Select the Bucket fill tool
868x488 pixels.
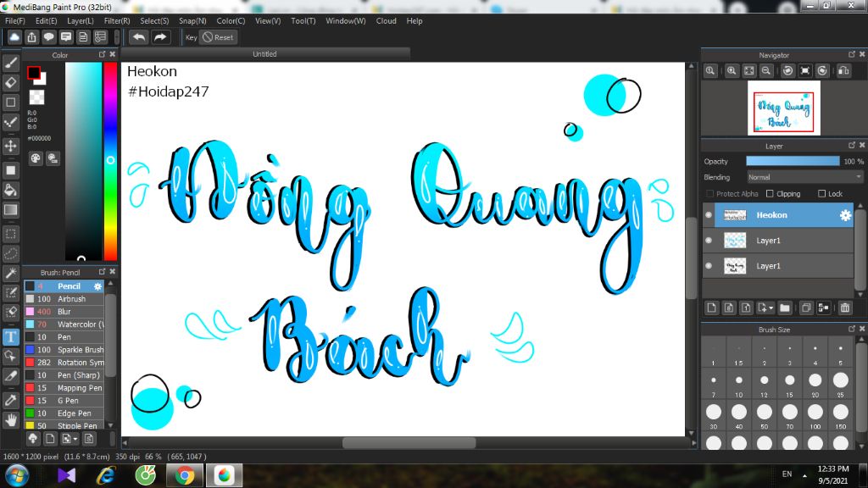[x=10, y=191]
